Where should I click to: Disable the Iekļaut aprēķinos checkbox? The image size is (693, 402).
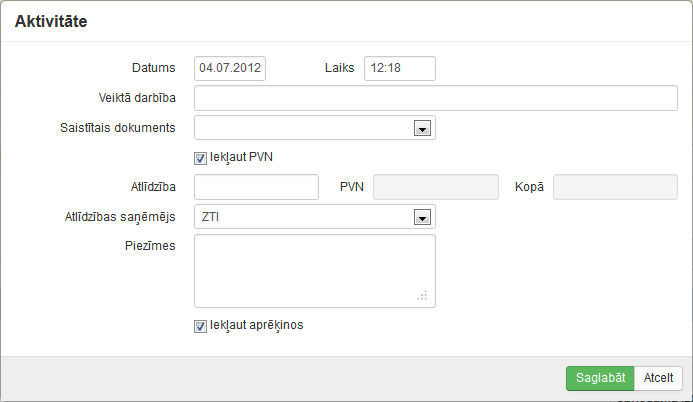click(x=201, y=325)
